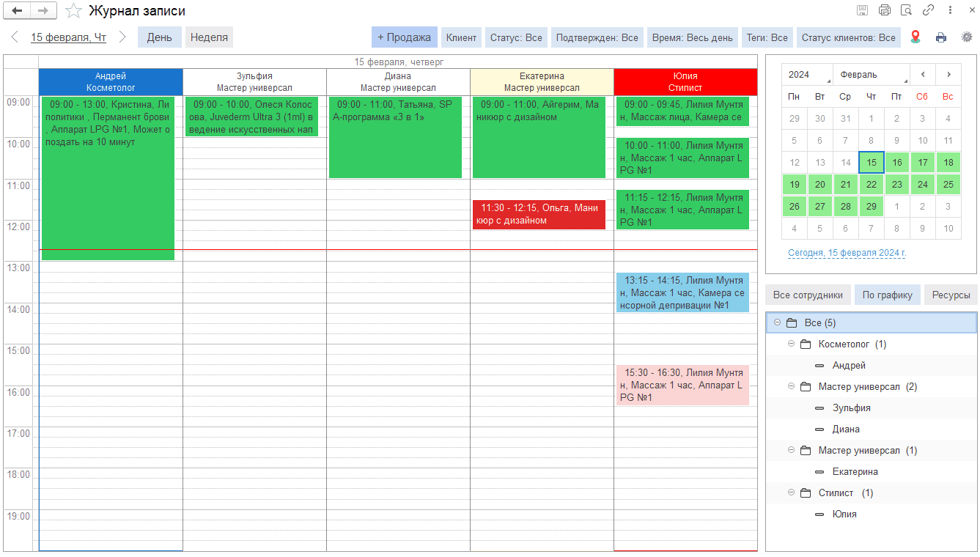Screen dimensions: 980x557
Task: Open blue 13:15 - 14:15 Лилия appointment
Action: click(x=682, y=292)
